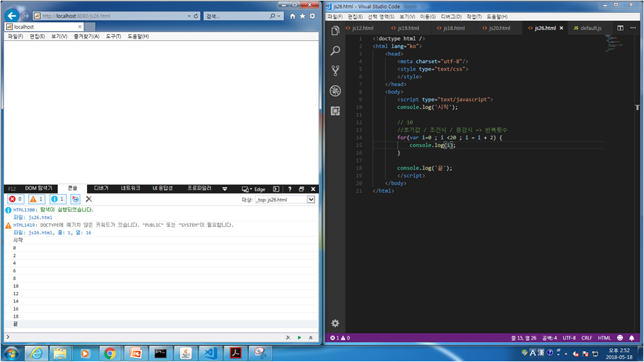Switch to 네트워크 tab in F12 tools
644x362 pixels.
(131, 188)
